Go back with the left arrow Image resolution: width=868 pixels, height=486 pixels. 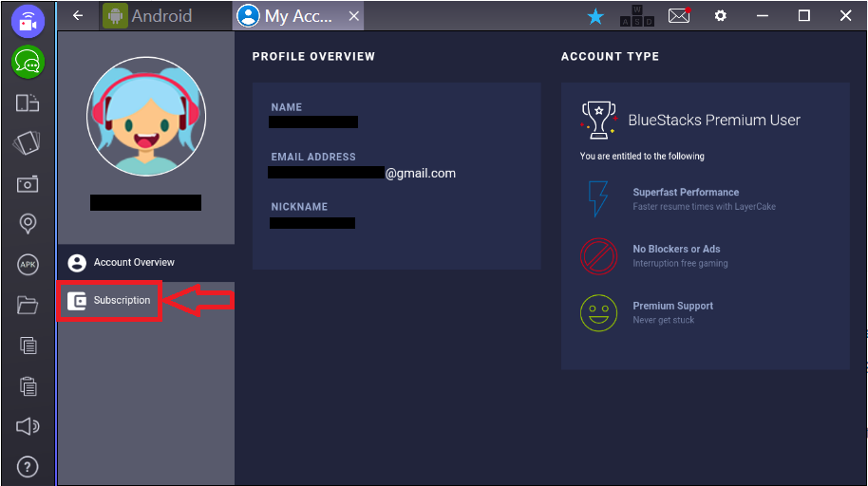point(78,15)
